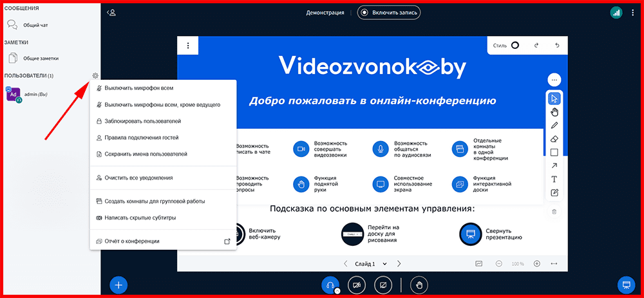
Task: Click the Демонстрация meeting title
Action: point(325,13)
